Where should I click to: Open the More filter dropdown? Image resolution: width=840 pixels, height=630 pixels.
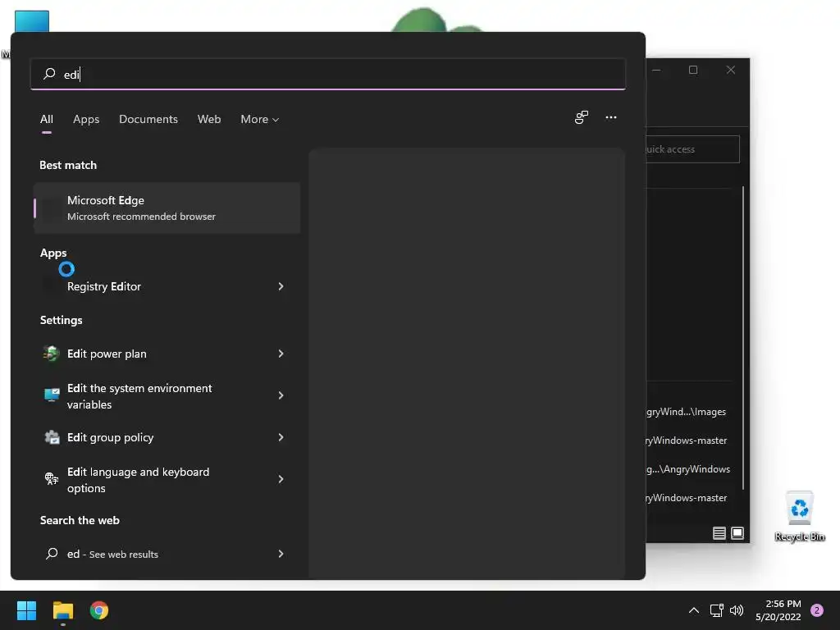(260, 119)
